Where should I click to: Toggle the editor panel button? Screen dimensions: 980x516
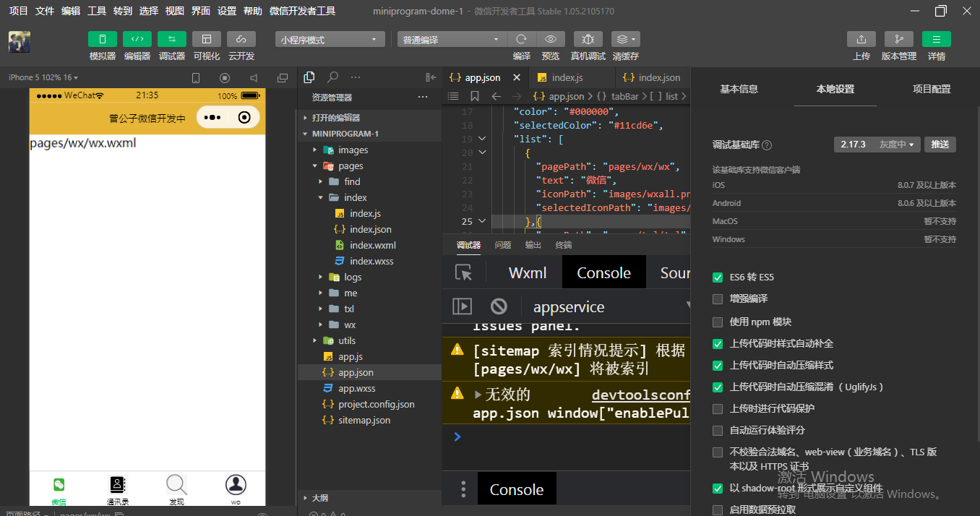(137, 39)
